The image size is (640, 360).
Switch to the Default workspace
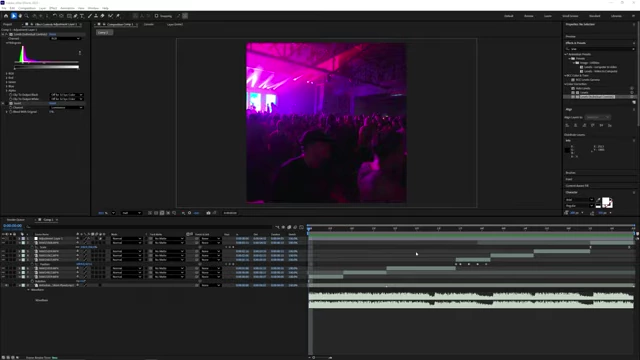[509, 16]
